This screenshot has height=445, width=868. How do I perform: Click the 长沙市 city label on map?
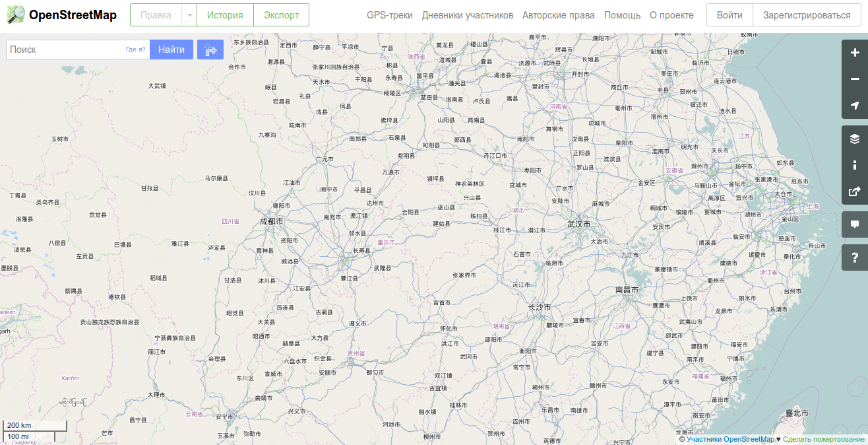point(540,308)
